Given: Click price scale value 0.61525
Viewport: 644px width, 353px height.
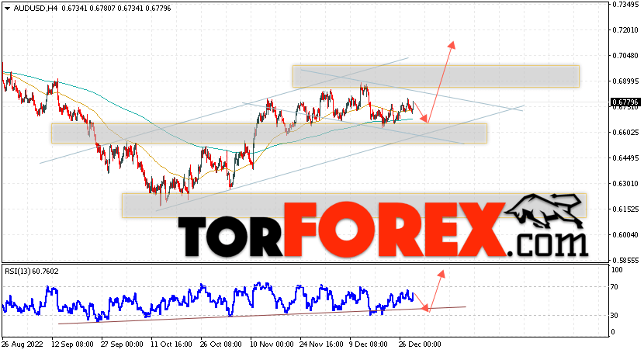Looking at the screenshot, I should (x=625, y=209).
